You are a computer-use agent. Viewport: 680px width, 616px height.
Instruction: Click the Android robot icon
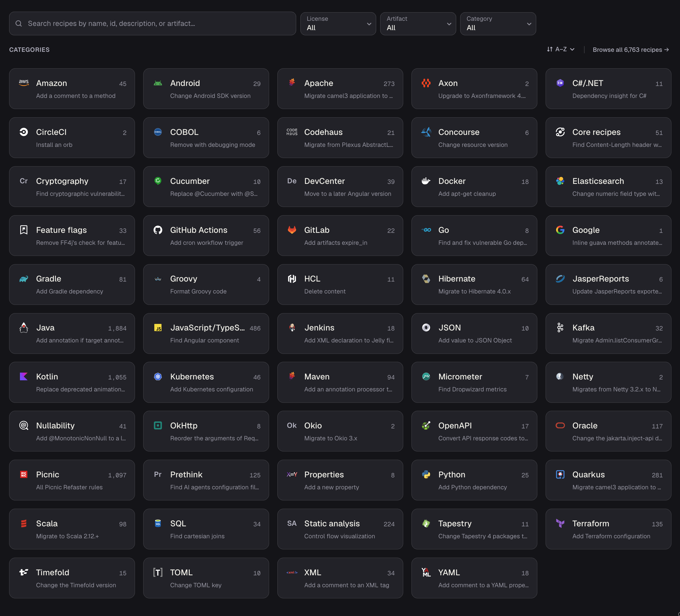pos(158,83)
